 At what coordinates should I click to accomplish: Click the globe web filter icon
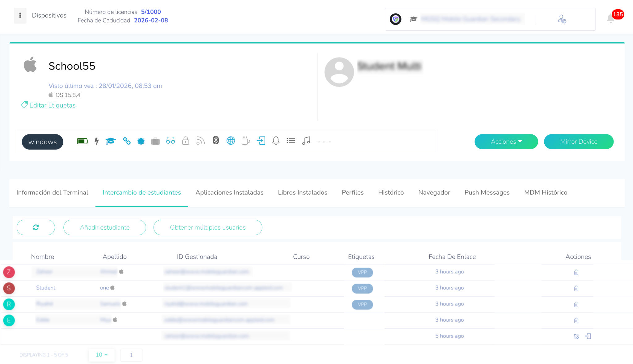tap(231, 141)
